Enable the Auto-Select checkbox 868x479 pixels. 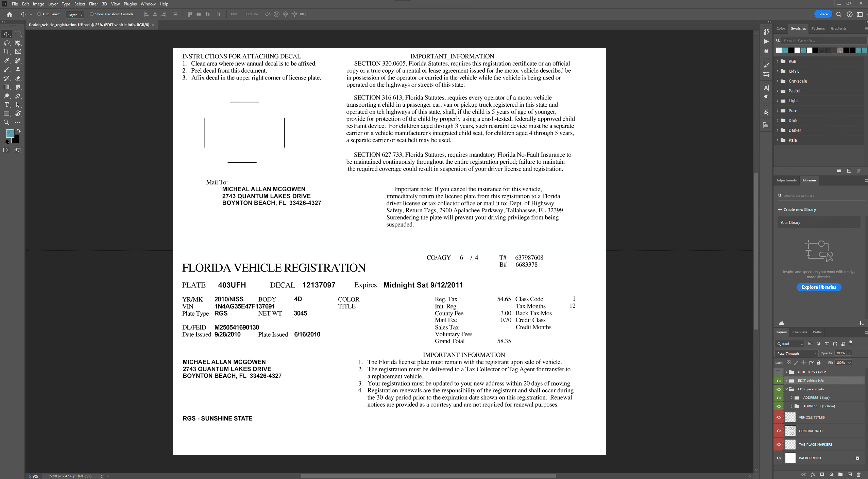click(x=39, y=14)
